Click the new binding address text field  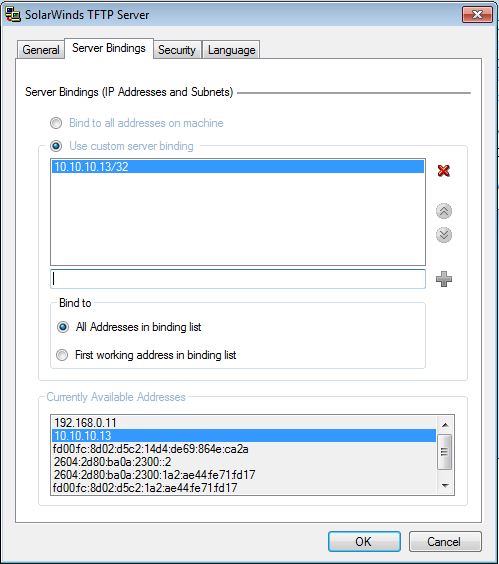(x=238, y=279)
